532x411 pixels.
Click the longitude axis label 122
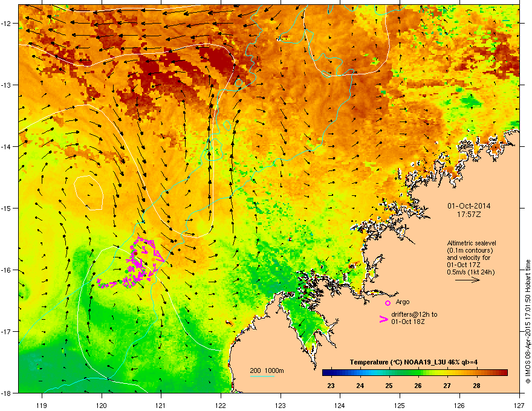click(x=221, y=405)
